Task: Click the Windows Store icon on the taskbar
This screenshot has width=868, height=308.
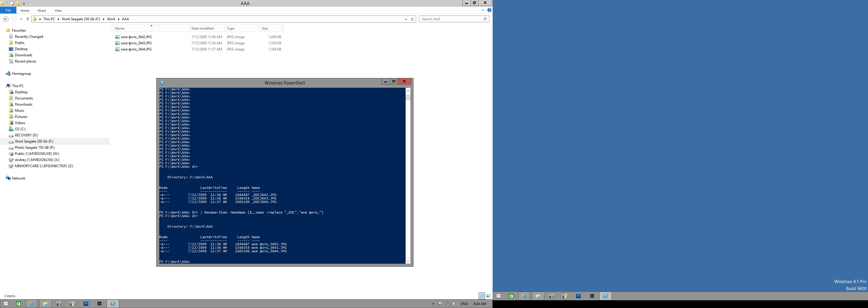Action: coord(18,304)
